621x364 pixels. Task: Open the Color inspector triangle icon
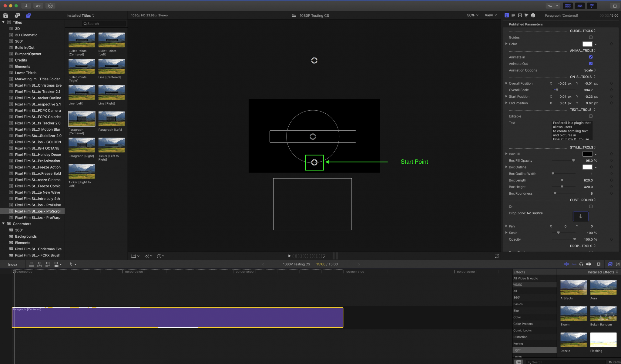[526, 15]
